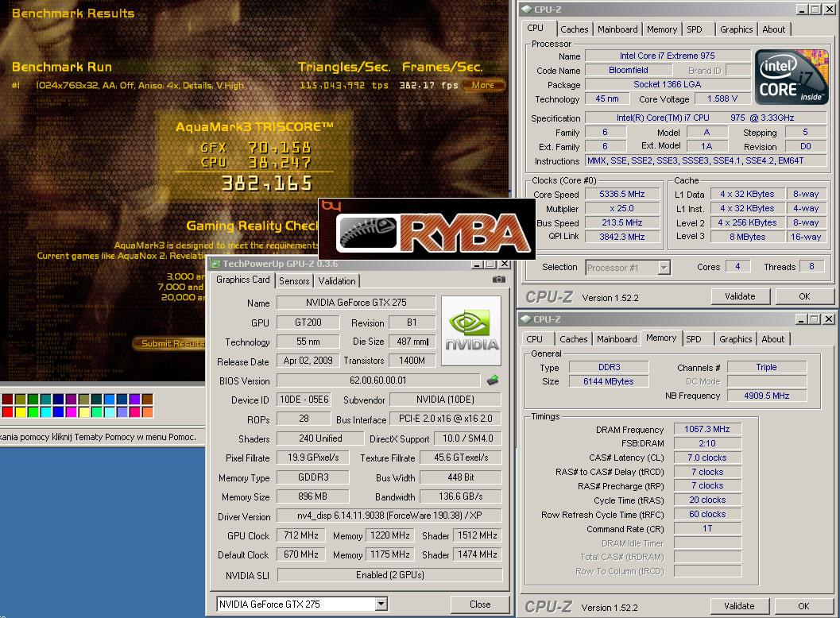Viewport: 840px width, 618px height.
Task: Minimize the GPU-Z window
Action: coord(478,264)
